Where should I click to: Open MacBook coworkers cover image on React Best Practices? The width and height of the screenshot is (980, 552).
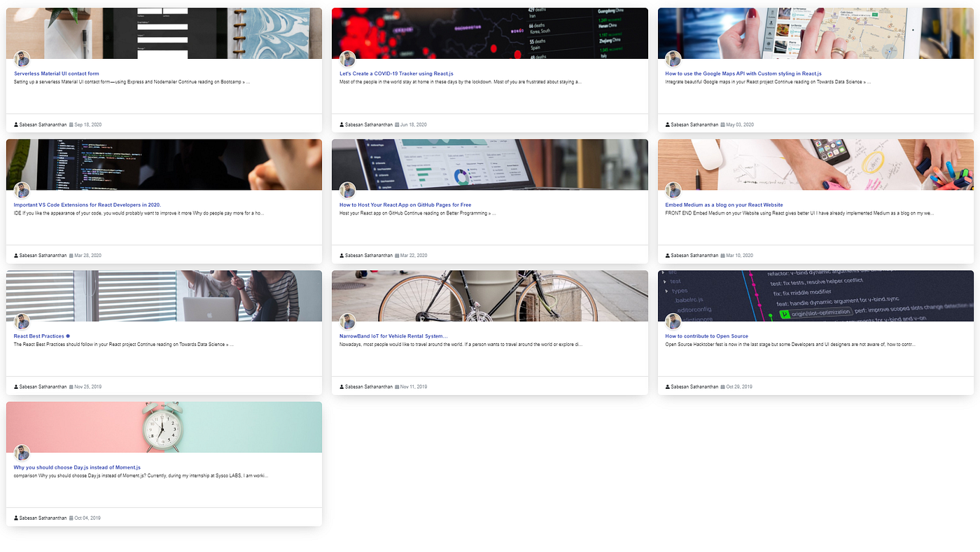pos(164,296)
